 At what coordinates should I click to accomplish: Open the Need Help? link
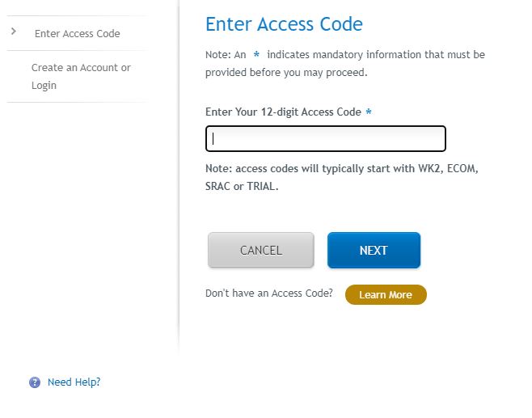74,382
